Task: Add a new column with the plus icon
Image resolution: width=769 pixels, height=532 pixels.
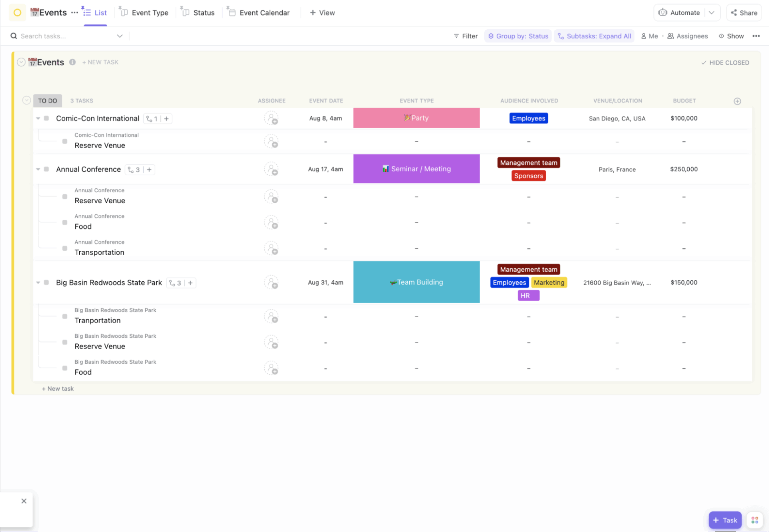Action: pyautogui.click(x=737, y=101)
